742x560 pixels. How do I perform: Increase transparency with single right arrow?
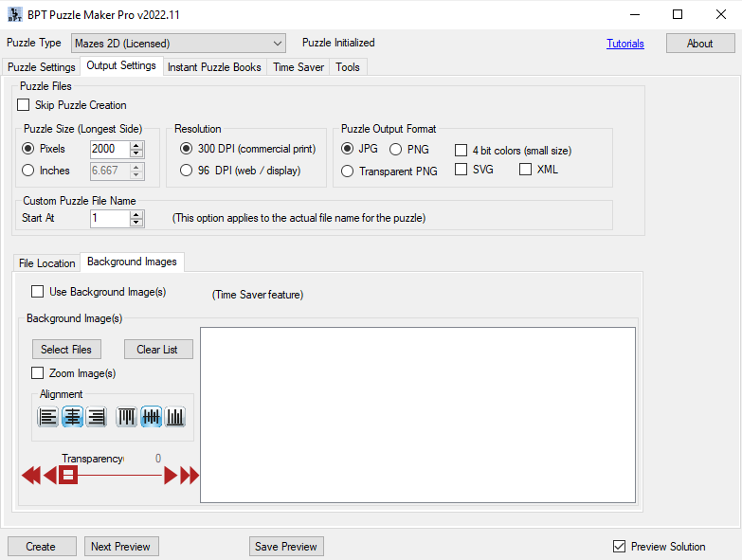(171, 476)
